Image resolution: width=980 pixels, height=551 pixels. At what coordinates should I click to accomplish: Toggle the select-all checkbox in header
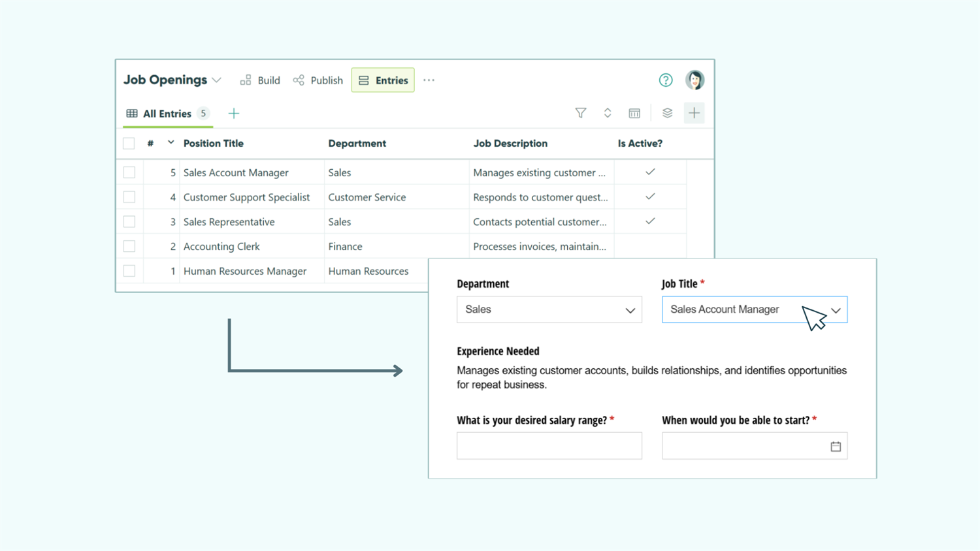point(129,143)
